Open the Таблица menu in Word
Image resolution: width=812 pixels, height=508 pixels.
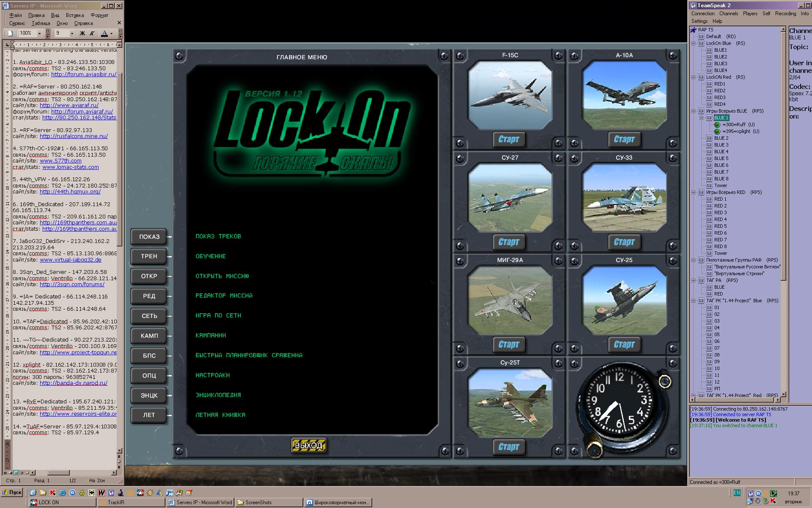[41, 23]
